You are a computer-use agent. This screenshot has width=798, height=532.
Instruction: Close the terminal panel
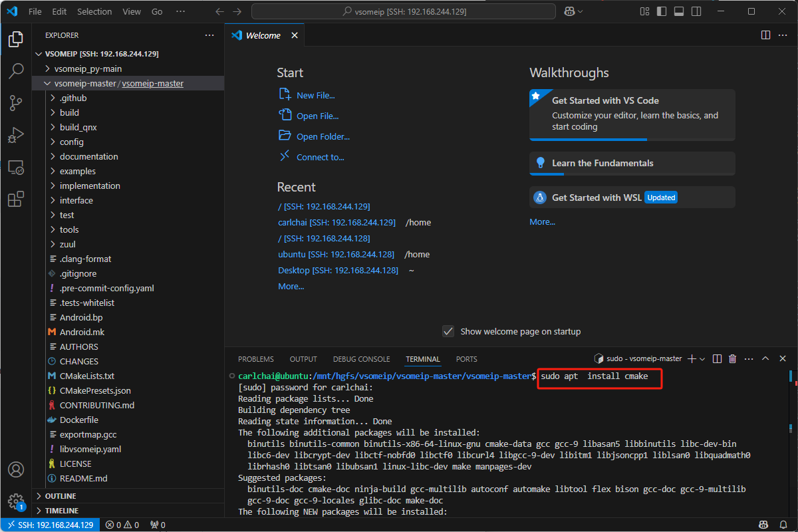782,358
